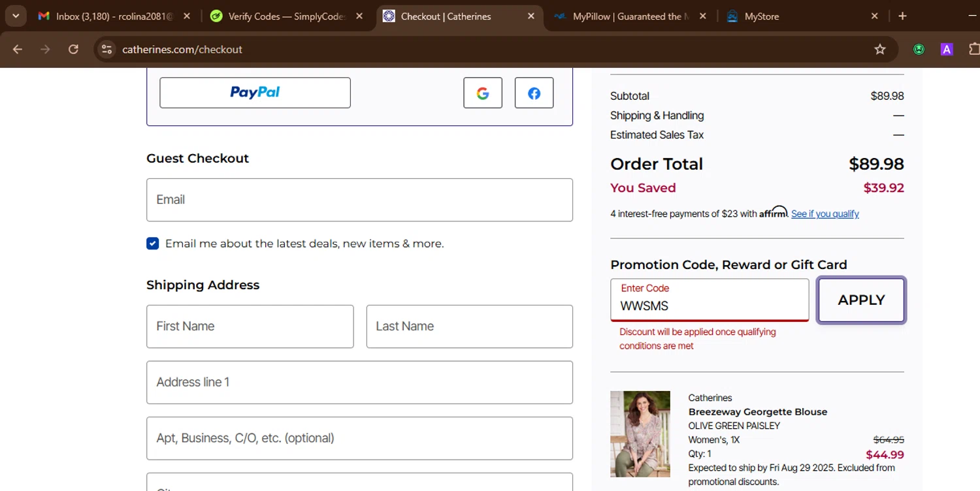Uncheck email me about latest deals checkbox
This screenshot has height=491, width=980.
153,244
